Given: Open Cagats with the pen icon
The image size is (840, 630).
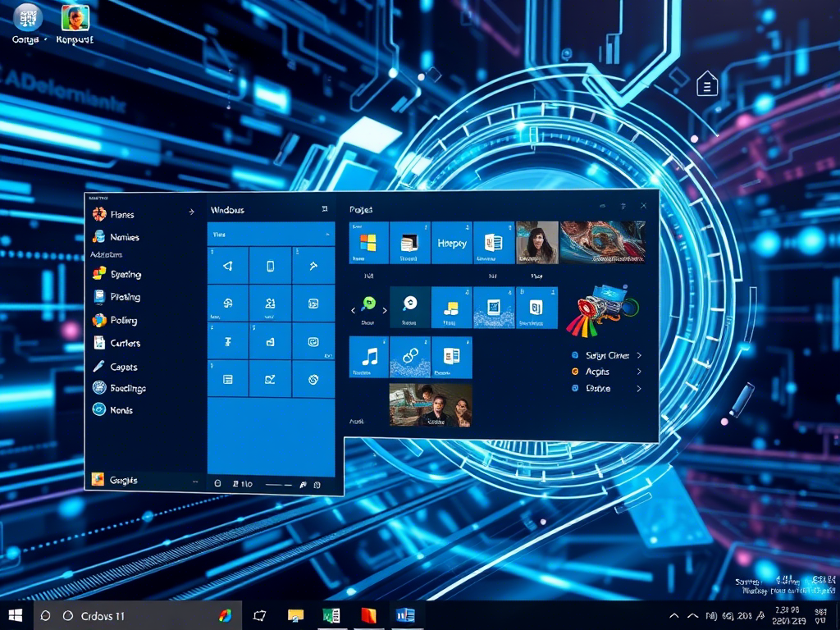Looking at the screenshot, I should [123, 367].
